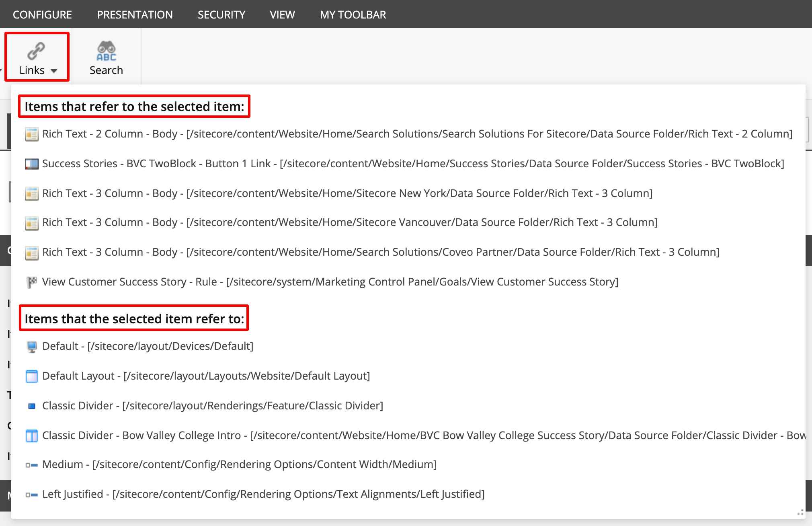The image size is (812, 526).
Task: Open View Customer Success Story - Rule link
Action: point(330,282)
